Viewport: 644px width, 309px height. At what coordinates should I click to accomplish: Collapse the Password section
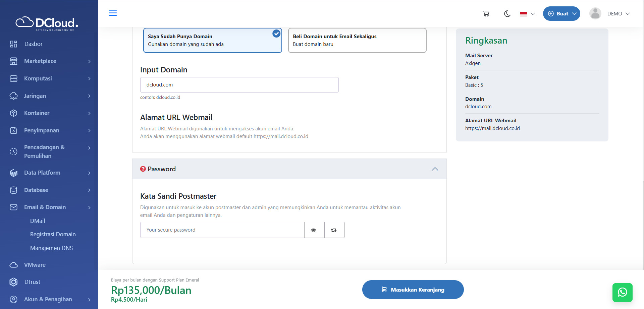point(435,169)
